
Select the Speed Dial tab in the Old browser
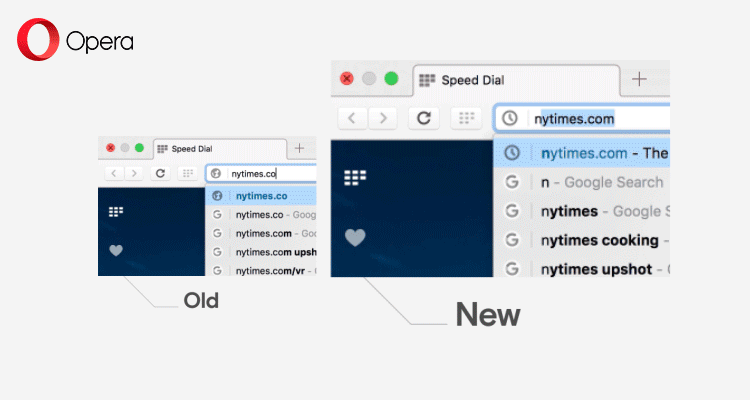(216, 148)
